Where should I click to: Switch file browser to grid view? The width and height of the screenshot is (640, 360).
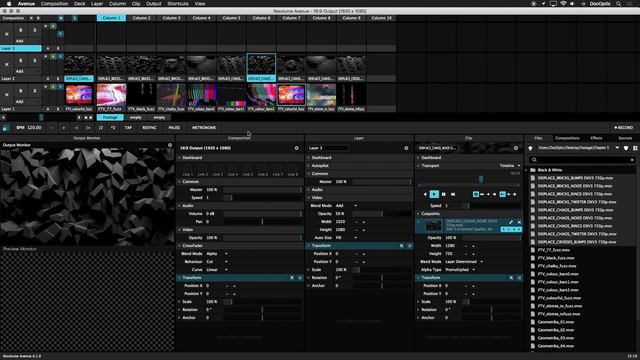(x=635, y=148)
